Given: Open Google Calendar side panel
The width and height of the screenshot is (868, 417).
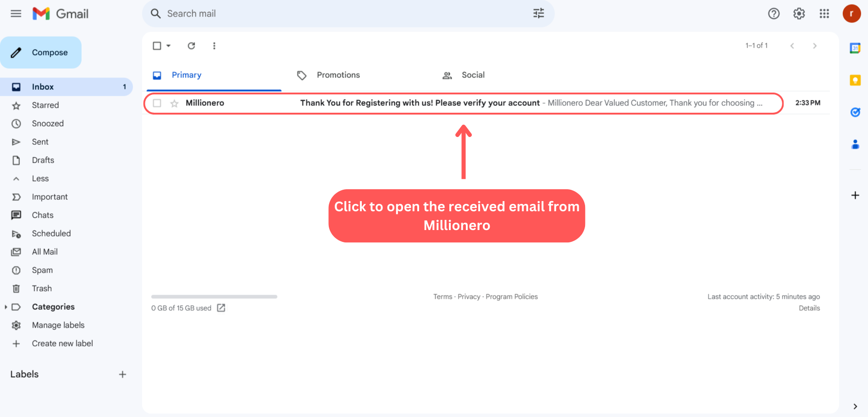Looking at the screenshot, I should 855,48.
